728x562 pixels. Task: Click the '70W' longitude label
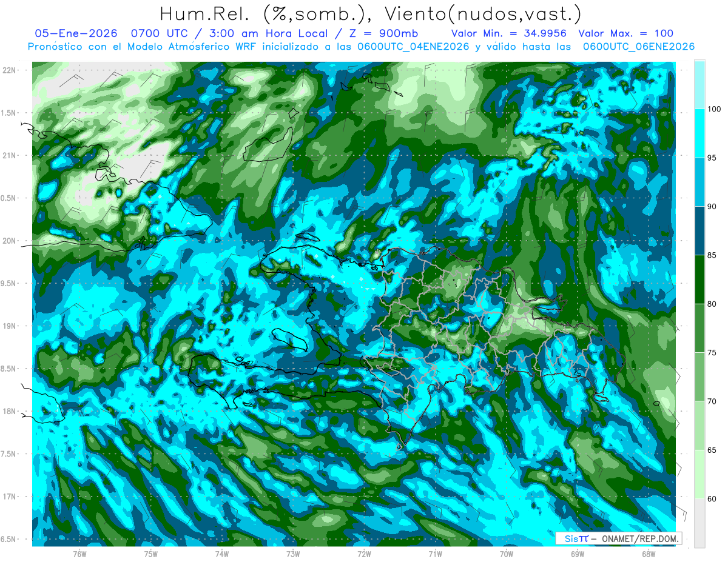point(507,554)
